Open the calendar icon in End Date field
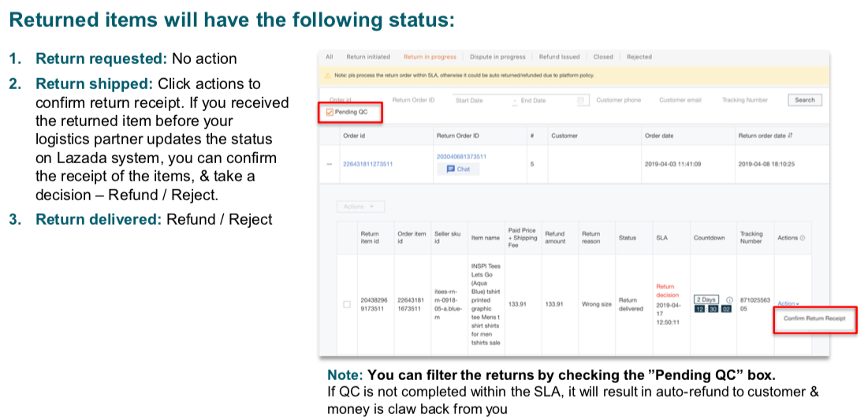868x417 pixels. coord(581,100)
